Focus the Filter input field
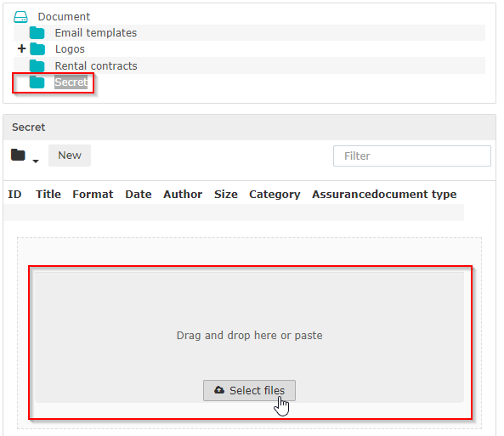504x436 pixels. pyautogui.click(x=412, y=156)
